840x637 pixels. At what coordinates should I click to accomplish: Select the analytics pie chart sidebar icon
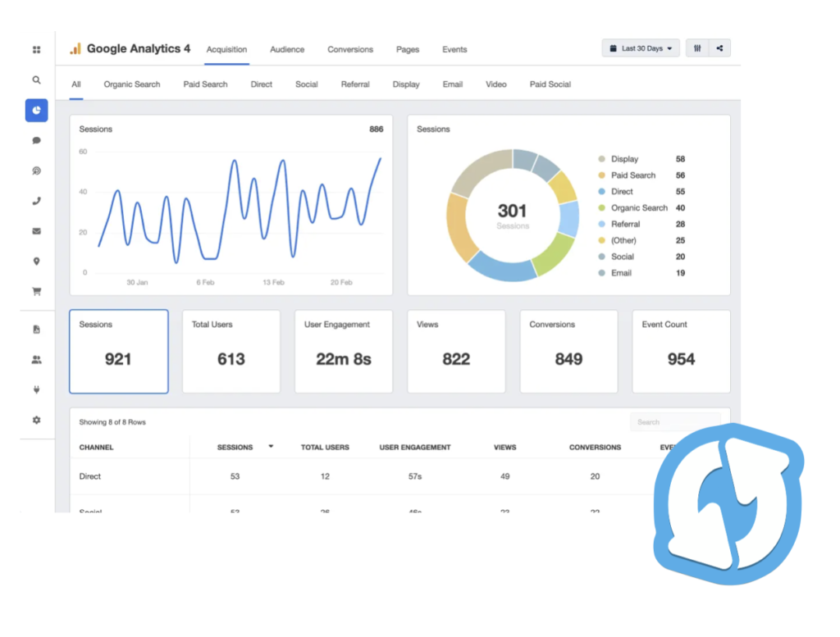pyautogui.click(x=36, y=111)
